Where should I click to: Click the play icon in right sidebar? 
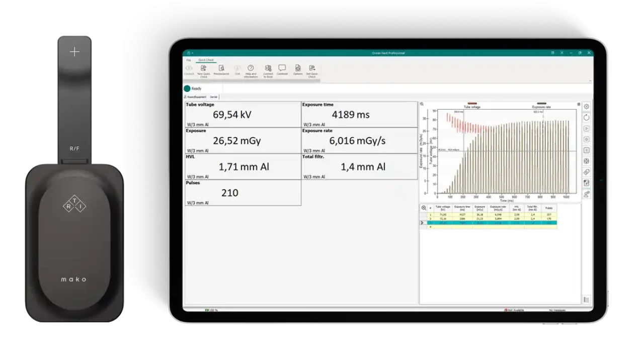(586, 129)
